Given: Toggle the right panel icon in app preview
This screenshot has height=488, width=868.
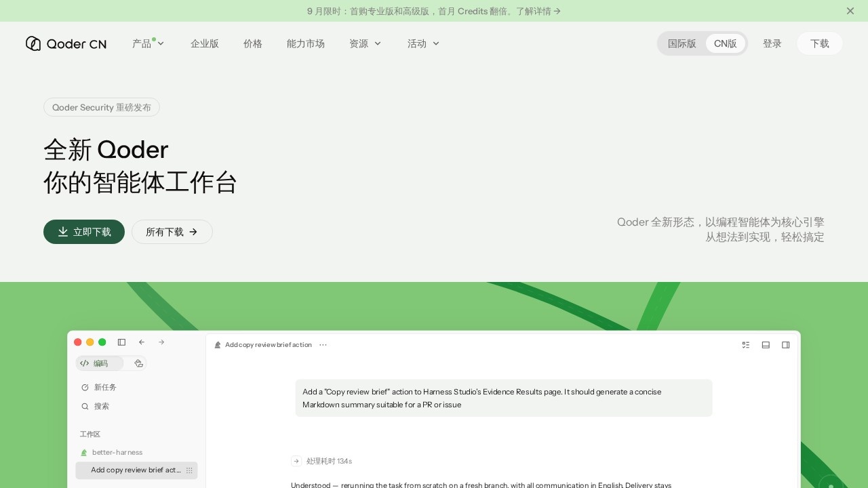Looking at the screenshot, I should coord(785,345).
